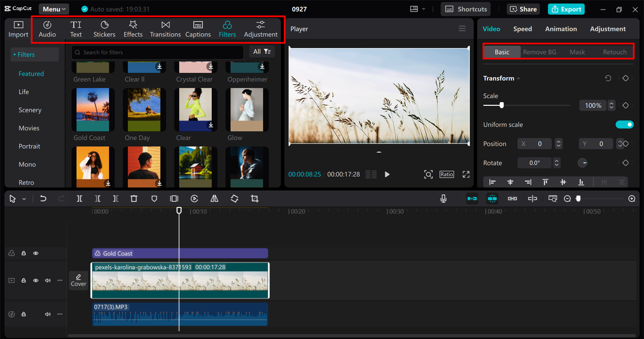This screenshot has height=339, width=644.
Task: Add a keyframe for Scale
Action: click(625, 105)
